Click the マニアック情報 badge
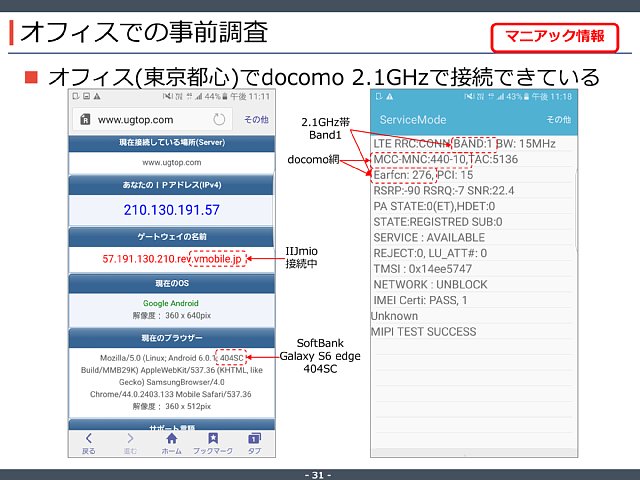This screenshot has height=480, width=640. tap(555, 37)
